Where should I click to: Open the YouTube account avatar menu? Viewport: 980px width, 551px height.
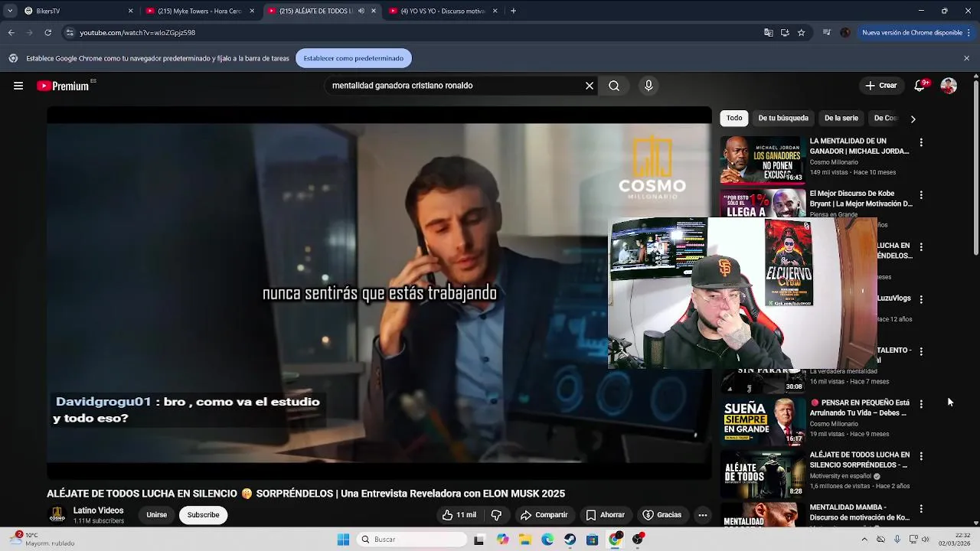tap(949, 86)
